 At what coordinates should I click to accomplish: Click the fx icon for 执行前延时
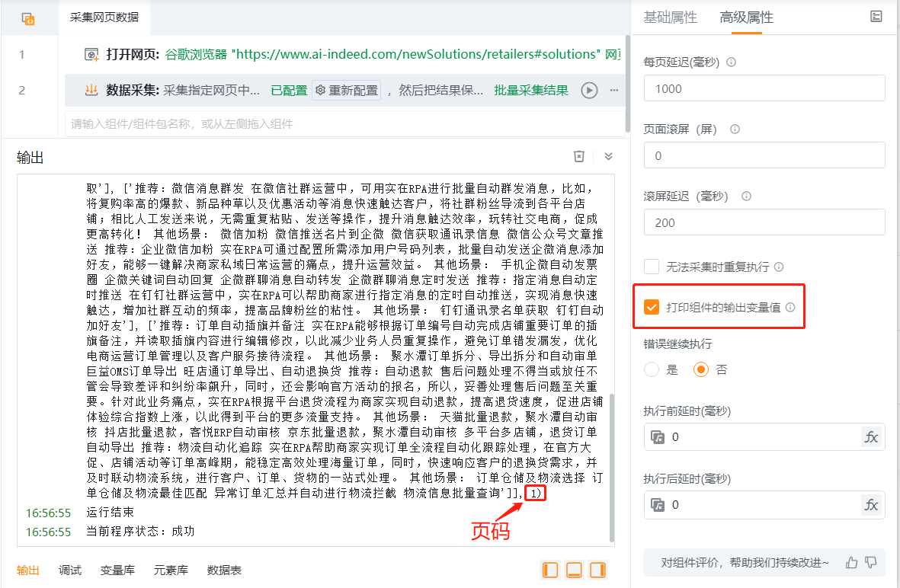click(x=871, y=437)
